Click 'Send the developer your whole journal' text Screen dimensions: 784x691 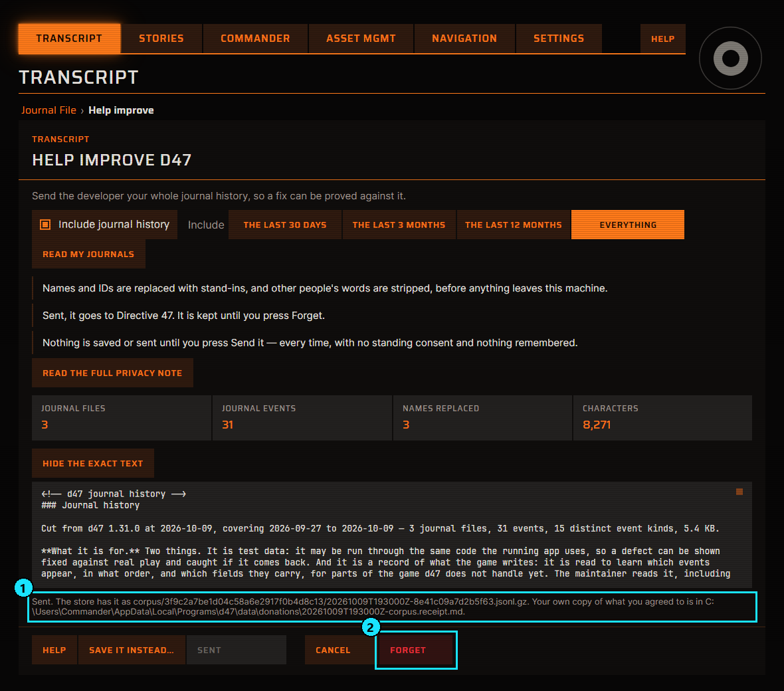219,196
